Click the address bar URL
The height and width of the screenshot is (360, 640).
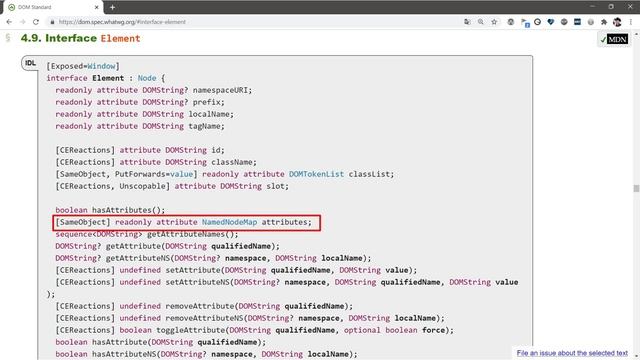tap(122, 22)
